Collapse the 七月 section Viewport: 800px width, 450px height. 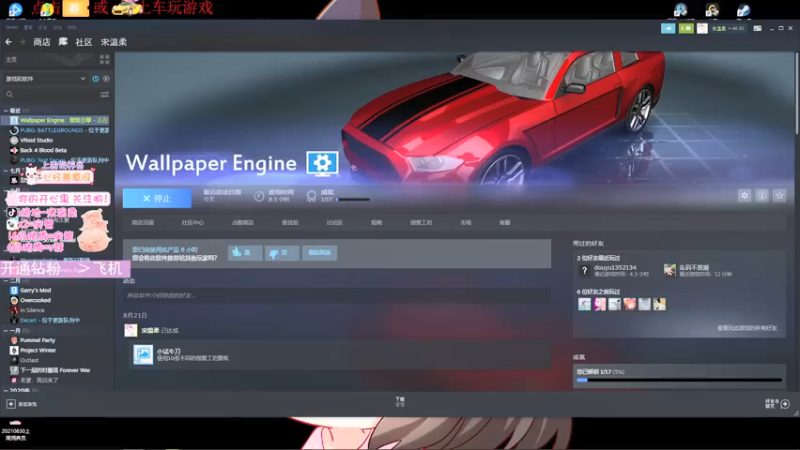point(6,171)
